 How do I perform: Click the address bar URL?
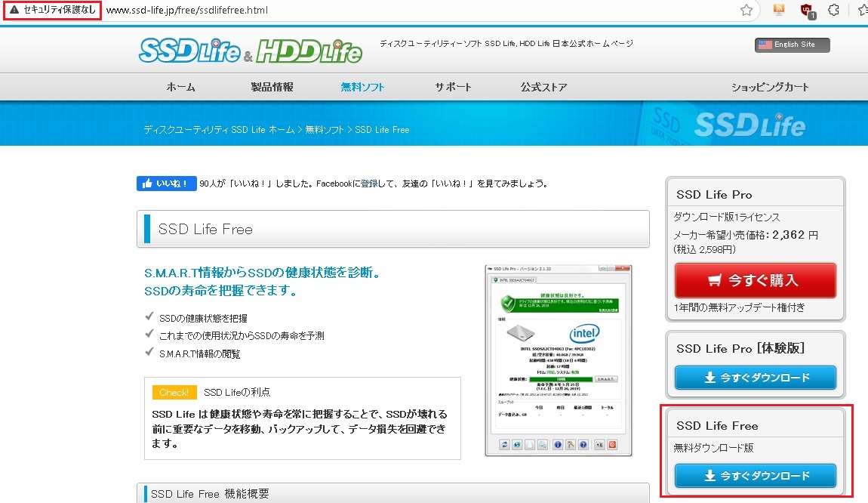click(187, 10)
